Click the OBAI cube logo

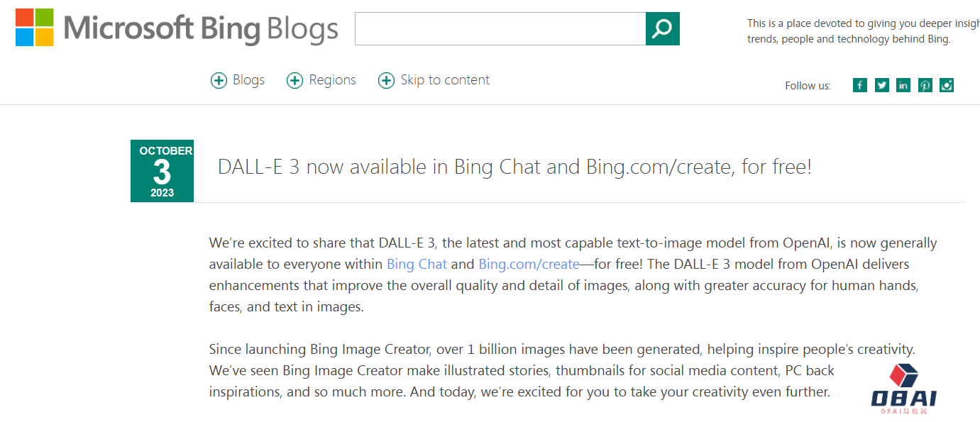[904, 376]
